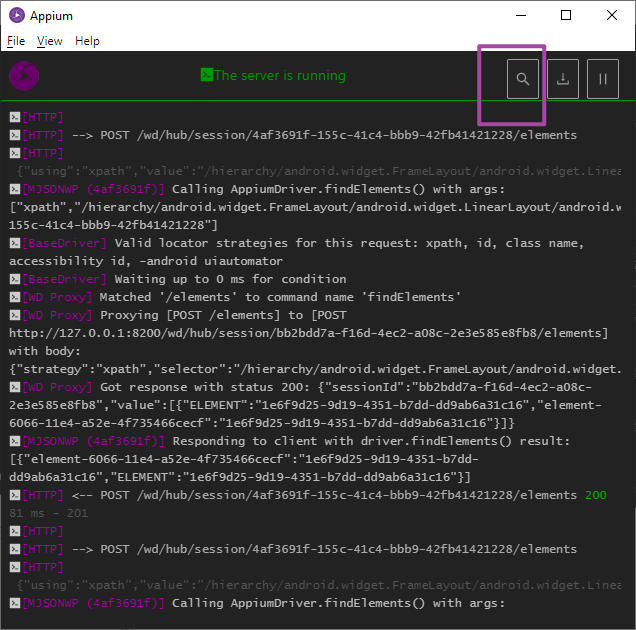This screenshot has width=636, height=630.
Task: Click log line 'Matched /elements to command name'
Action: coord(280,297)
